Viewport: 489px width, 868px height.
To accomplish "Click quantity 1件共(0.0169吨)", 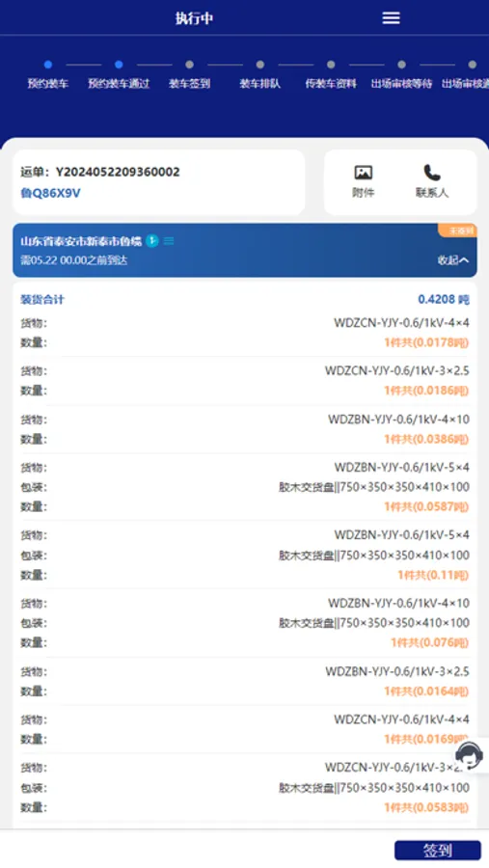I will (426, 740).
